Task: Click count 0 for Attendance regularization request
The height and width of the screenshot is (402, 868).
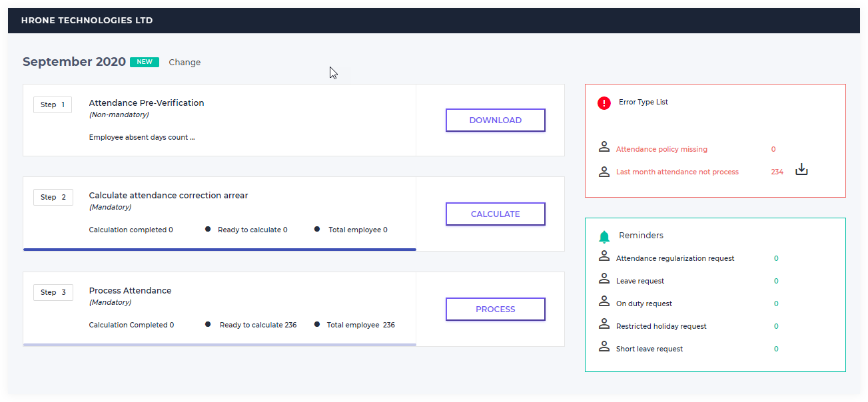Action: 776,258
